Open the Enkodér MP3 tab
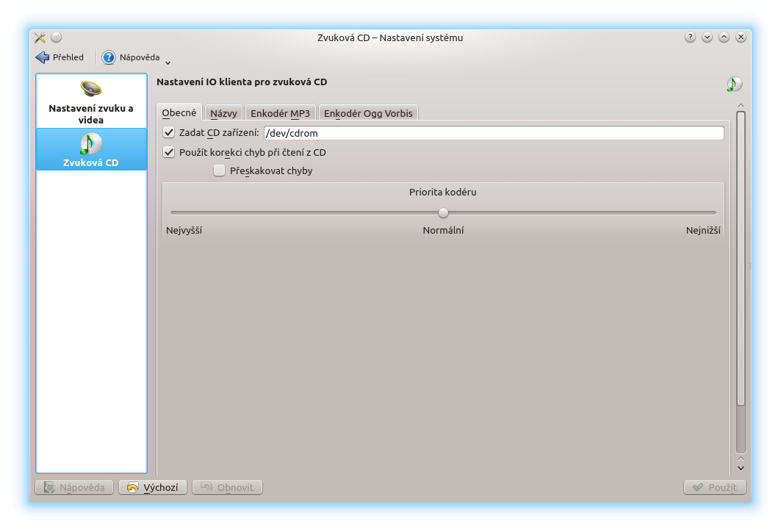Screen dimensions: 781x532 [x=281, y=113]
